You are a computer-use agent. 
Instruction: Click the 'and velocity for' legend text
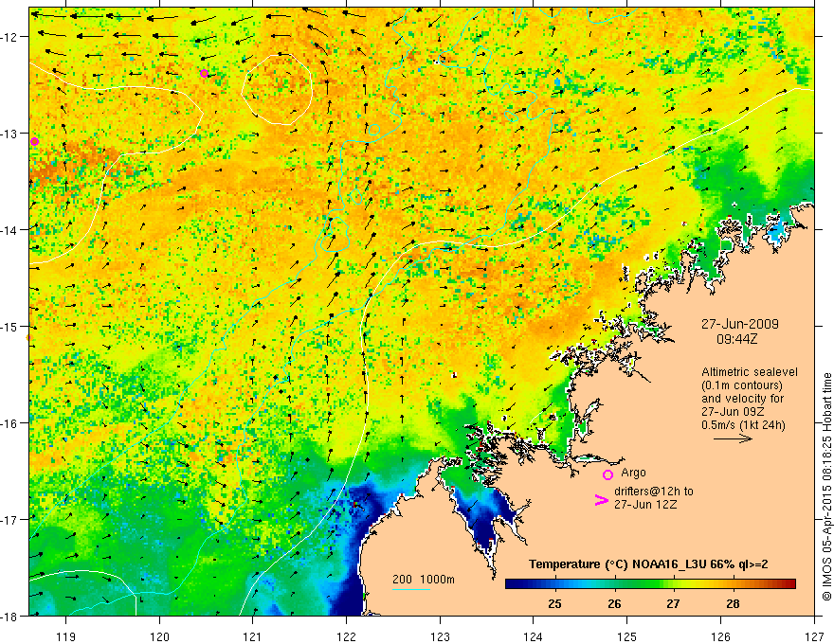point(742,399)
